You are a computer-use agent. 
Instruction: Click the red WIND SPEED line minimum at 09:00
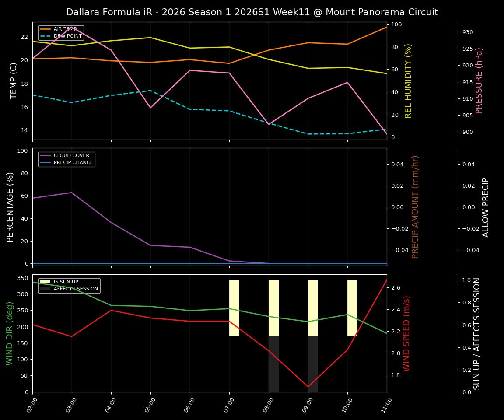(308, 387)
